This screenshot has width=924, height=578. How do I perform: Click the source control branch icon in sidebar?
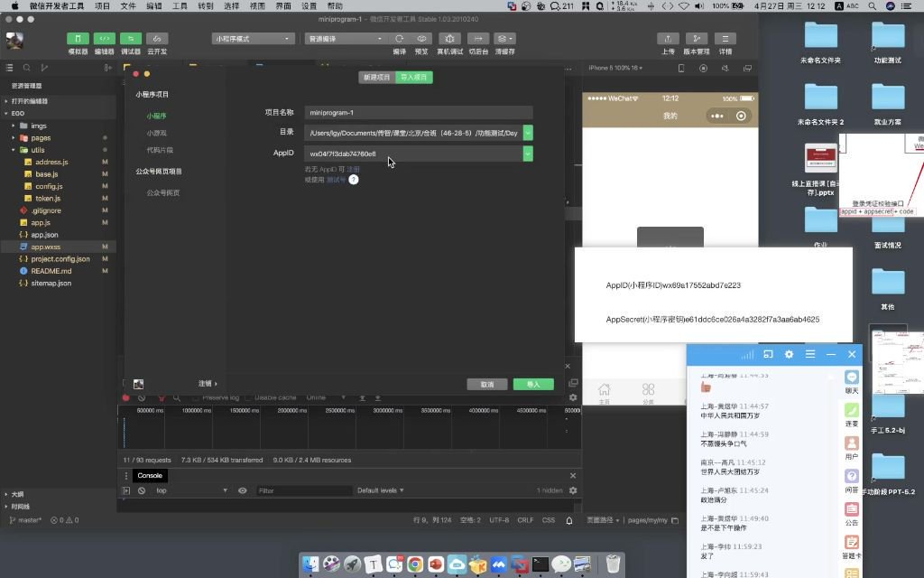tap(44, 68)
